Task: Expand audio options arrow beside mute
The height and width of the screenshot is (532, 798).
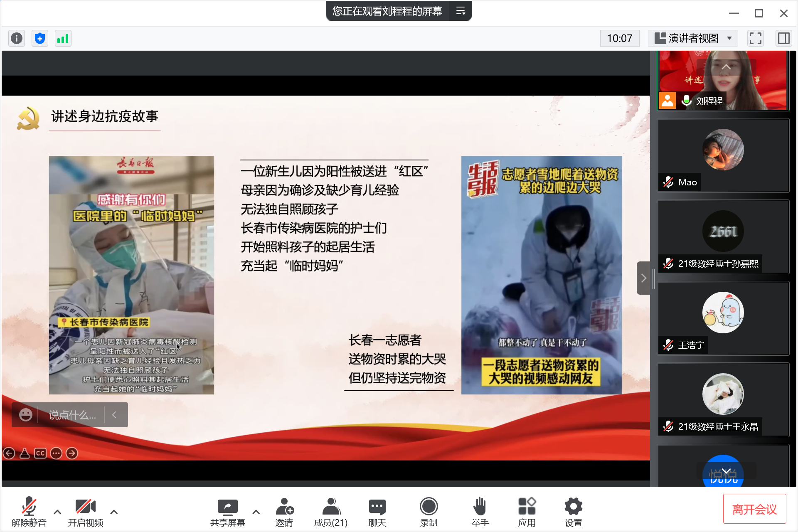Action: (57, 512)
